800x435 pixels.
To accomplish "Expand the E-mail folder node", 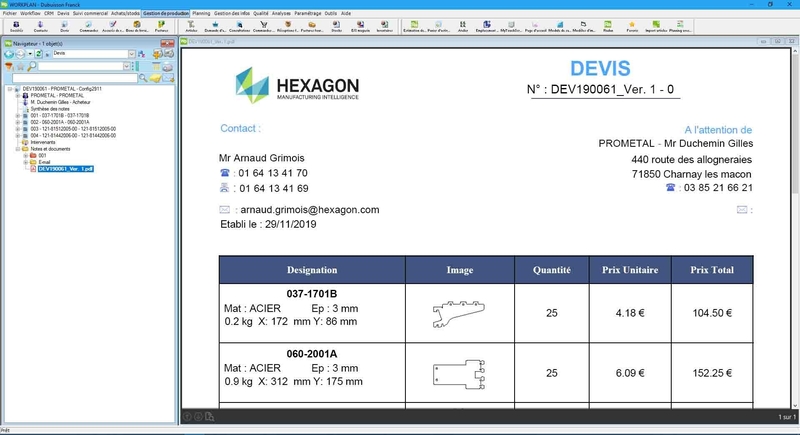I will 25,162.
